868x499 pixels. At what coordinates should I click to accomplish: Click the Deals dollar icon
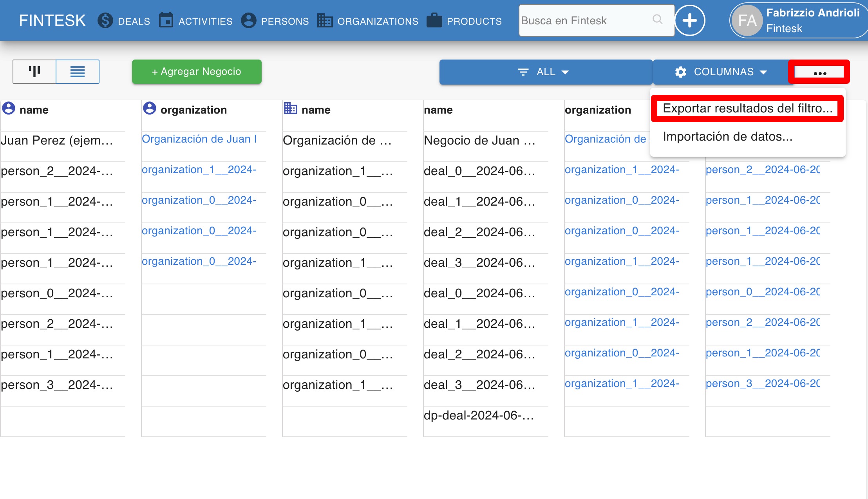point(105,21)
